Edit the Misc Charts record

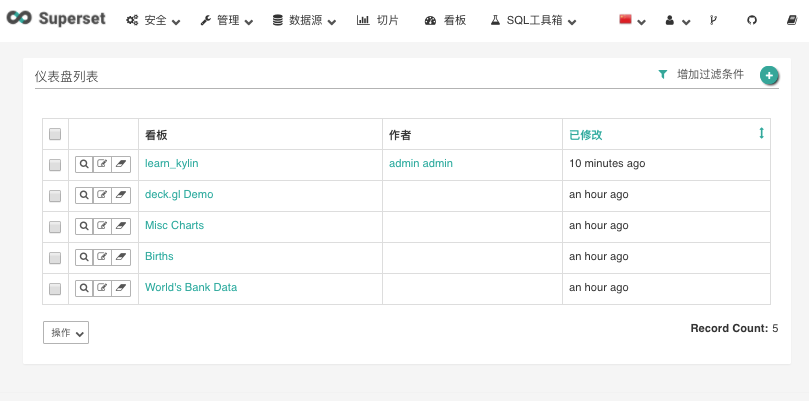point(102,226)
